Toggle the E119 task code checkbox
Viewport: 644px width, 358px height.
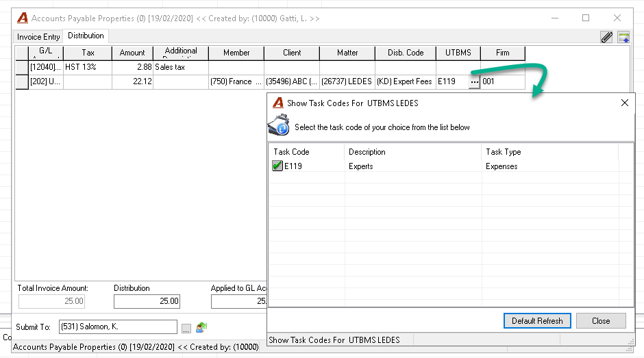point(277,166)
